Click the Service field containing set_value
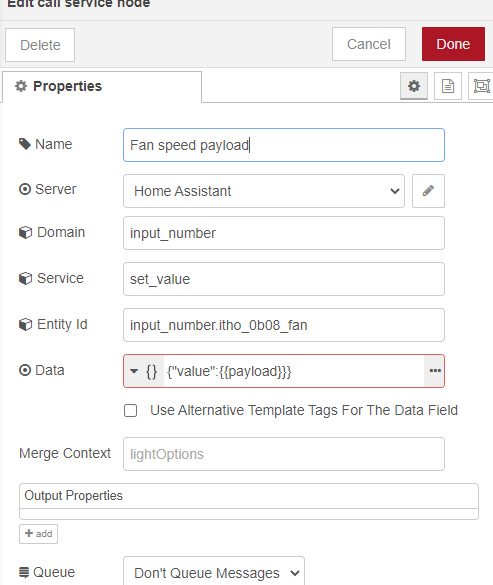This screenshot has width=493, height=585. [x=284, y=279]
